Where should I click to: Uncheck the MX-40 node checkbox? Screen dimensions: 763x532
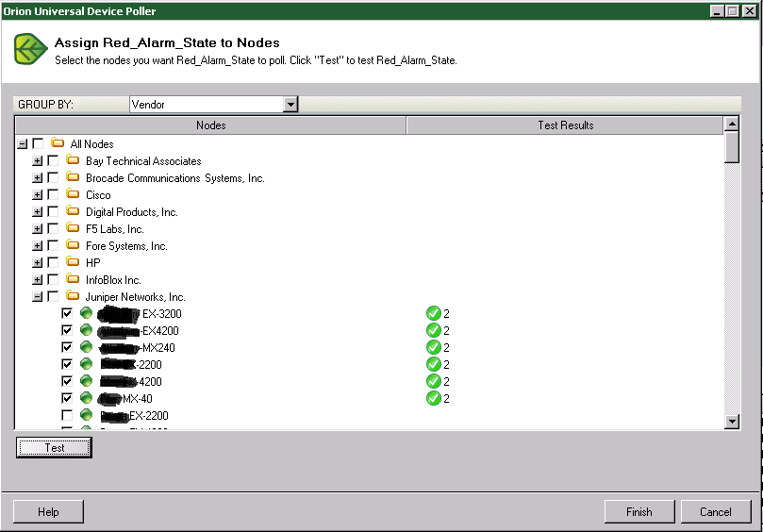tap(67, 398)
